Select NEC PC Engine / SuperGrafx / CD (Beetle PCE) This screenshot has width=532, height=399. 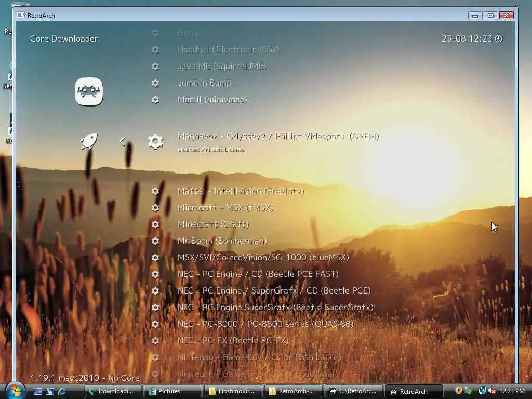click(x=274, y=291)
